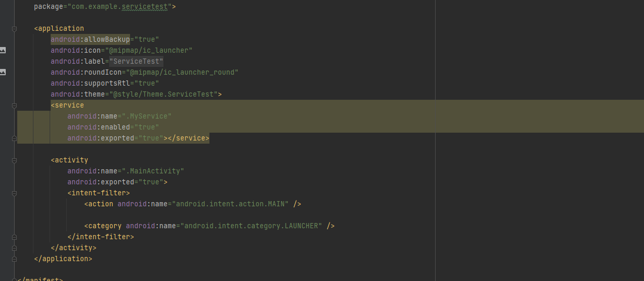Click the gutter image preview for ic_launcher_round
Screen dimensions: 644x281
3,72
